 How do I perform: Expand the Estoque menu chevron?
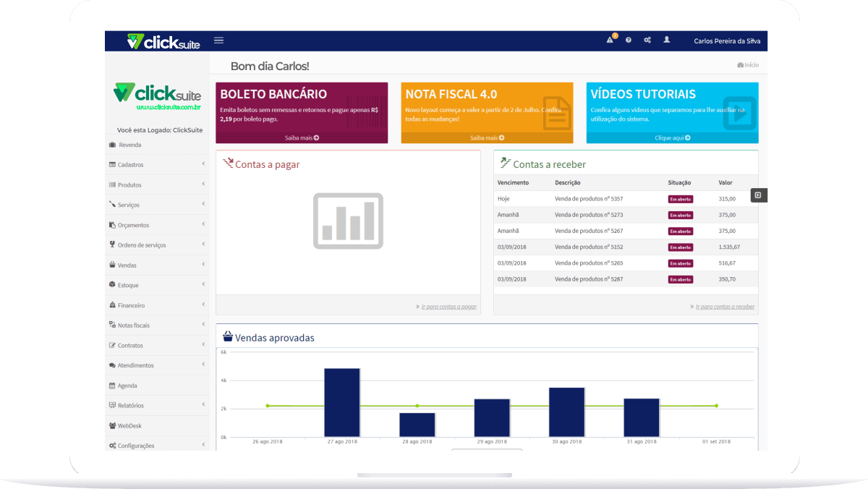[204, 284]
